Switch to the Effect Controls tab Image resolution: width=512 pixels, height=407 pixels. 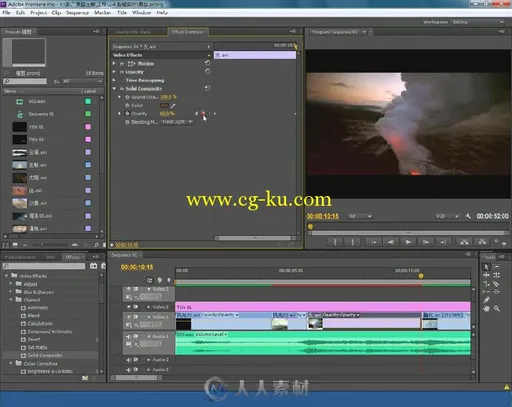point(187,32)
